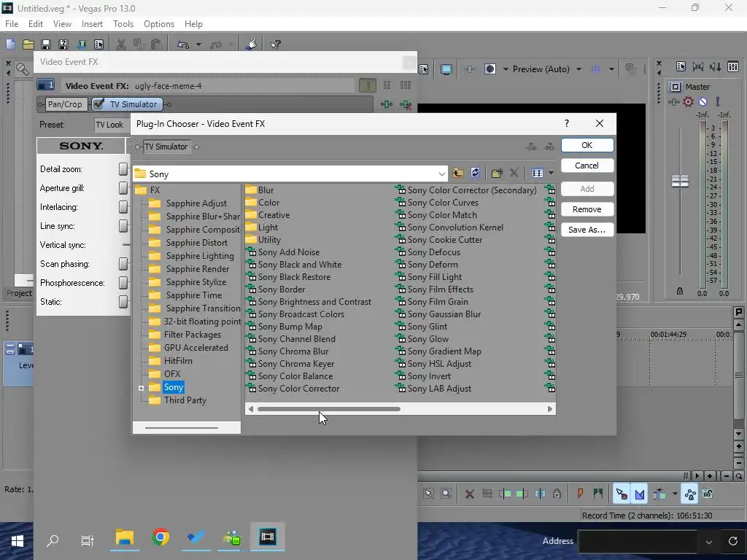747x560 pixels.
Task: Toggle Enable Snapping icon in the timeline toolbar
Action: (622, 494)
